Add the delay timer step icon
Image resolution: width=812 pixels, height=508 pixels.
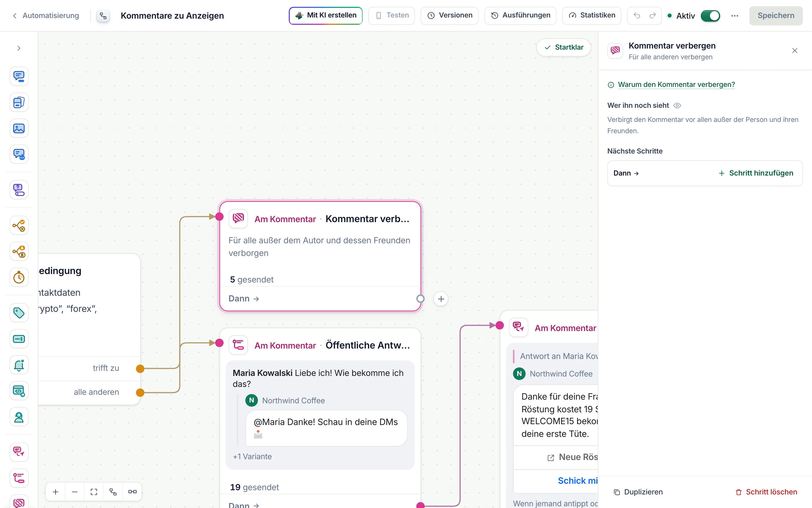click(x=19, y=277)
